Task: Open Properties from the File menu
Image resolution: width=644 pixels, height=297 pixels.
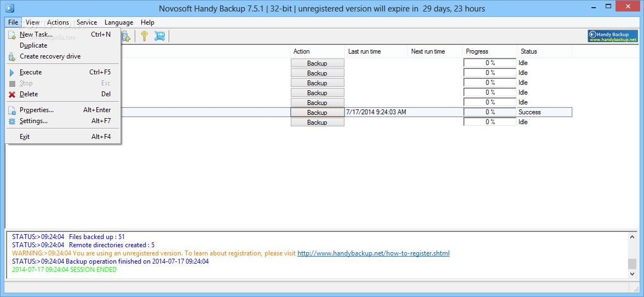Action: (63, 110)
